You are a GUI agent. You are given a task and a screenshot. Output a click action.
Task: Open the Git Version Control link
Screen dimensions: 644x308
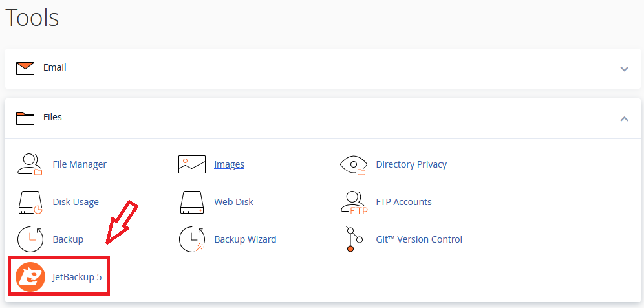coord(419,239)
